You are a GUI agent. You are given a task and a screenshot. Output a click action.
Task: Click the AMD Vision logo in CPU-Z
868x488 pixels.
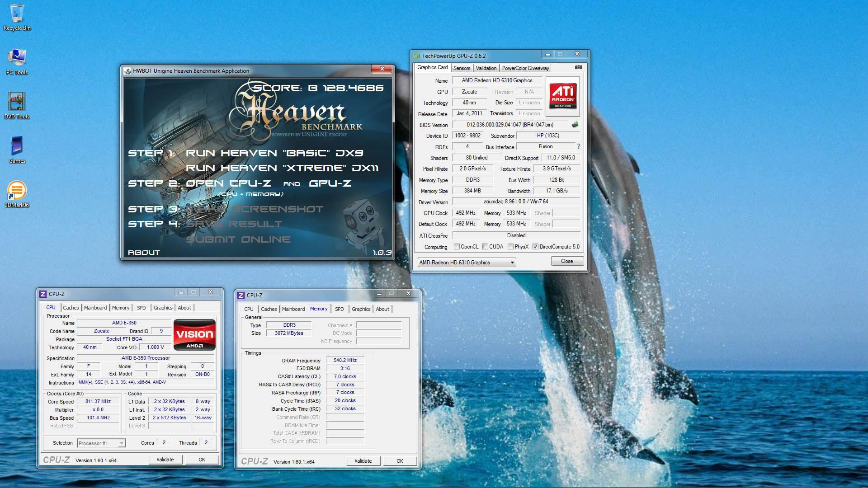click(194, 335)
